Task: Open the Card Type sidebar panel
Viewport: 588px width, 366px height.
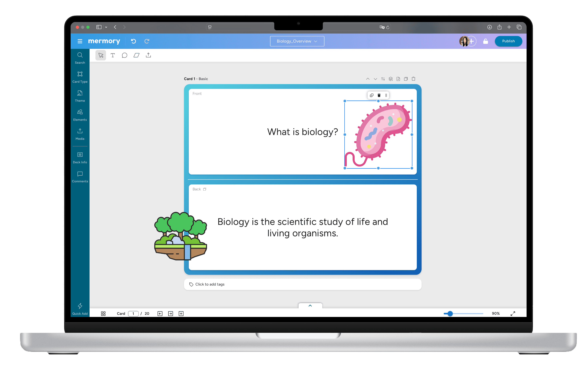Action: pyautogui.click(x=80, y=77)
